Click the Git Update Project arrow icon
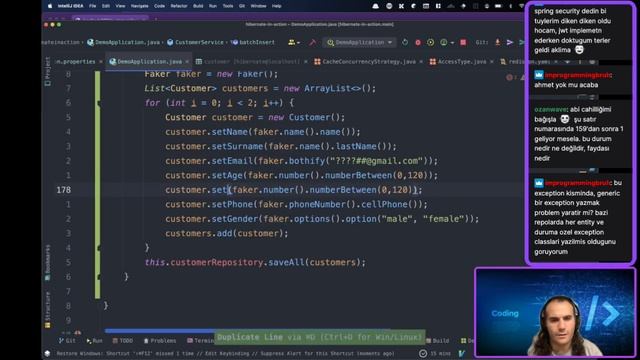Screen dimensions: 640x360 click(x=498, y=42)
